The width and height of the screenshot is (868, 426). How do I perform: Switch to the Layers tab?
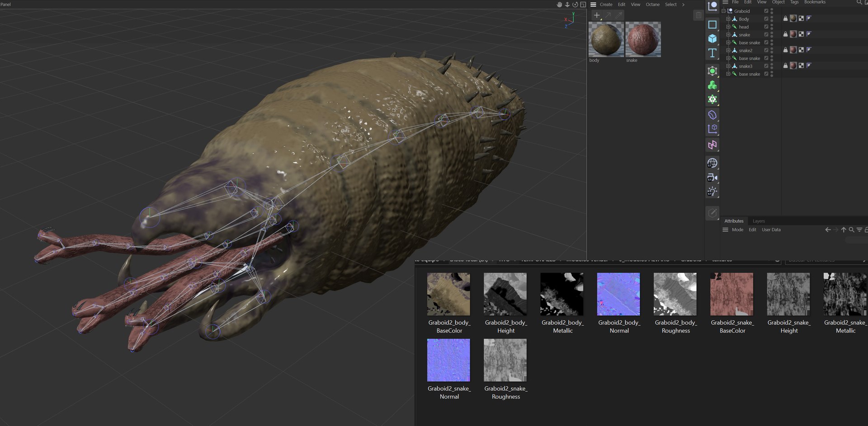coord(759,221)
